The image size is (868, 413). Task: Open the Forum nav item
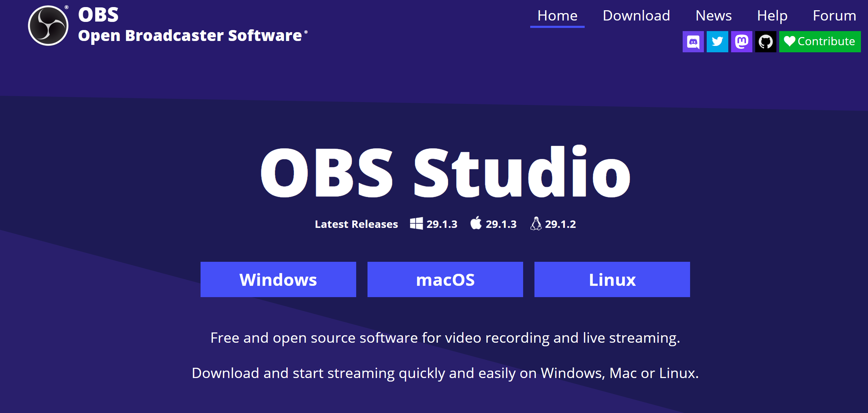click(x=834, y=16)
